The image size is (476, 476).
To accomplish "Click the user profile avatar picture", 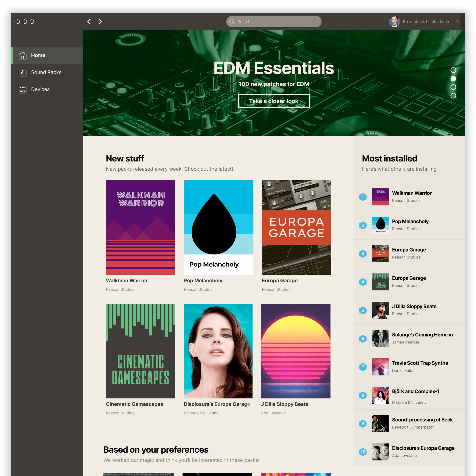I will 394,22.
